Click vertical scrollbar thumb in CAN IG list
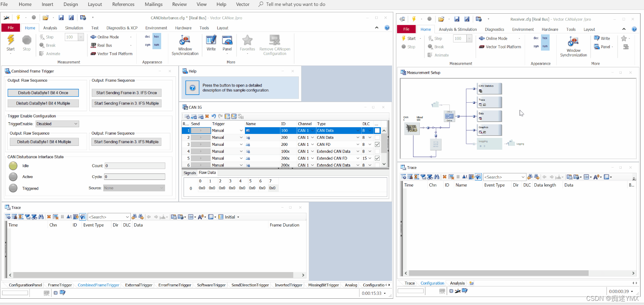Screen dimensions: 644x305 (x=384, y=143)
